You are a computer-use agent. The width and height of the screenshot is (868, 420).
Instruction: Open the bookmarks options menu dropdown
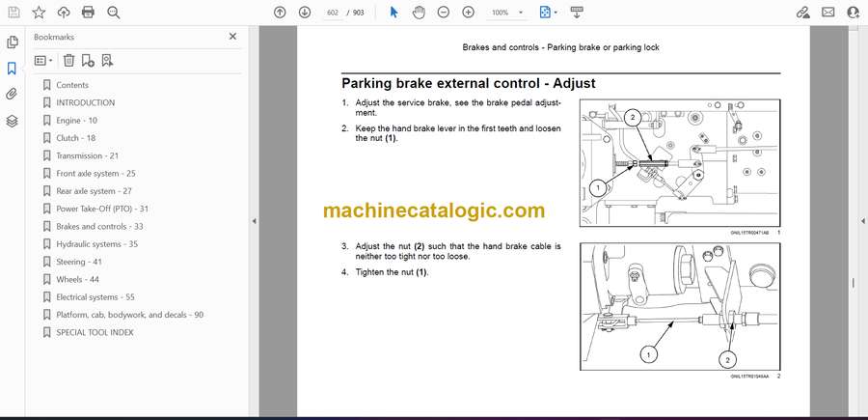pyautogui.click(x=43, y=61)
